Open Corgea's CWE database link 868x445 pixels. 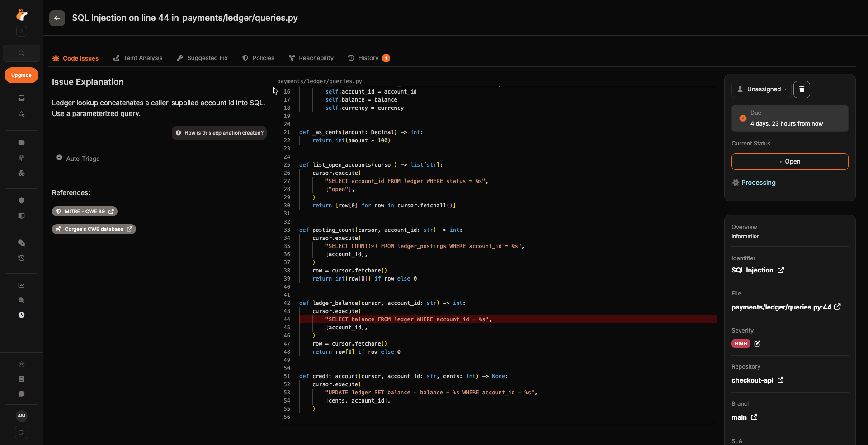[94, 229]
